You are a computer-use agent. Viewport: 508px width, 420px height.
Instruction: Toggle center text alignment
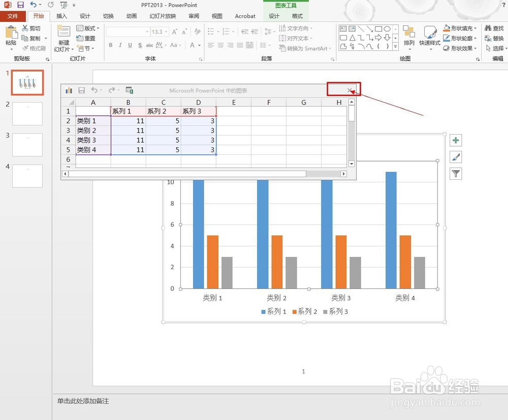[x=220, y=45]
